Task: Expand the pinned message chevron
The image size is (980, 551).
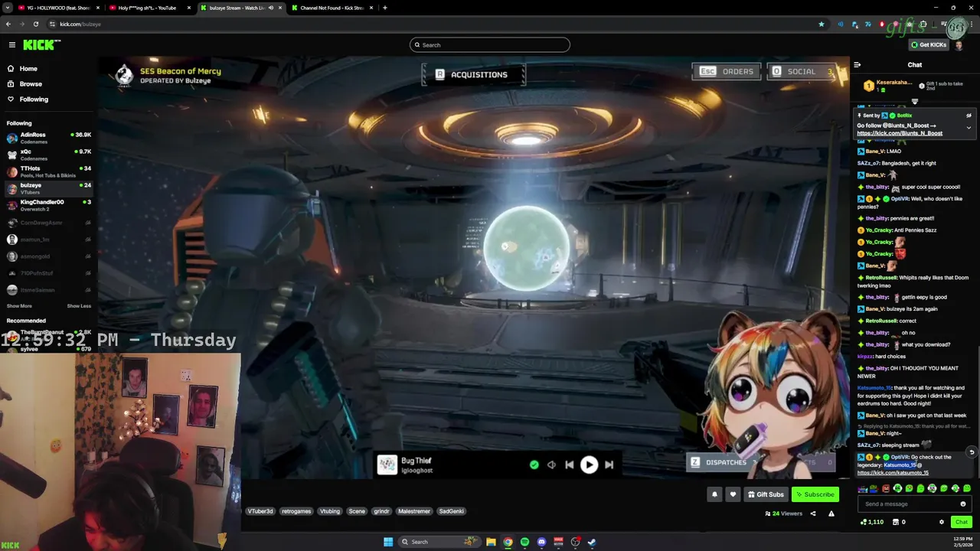Action: pyautogui.click(x=969, y=128)
